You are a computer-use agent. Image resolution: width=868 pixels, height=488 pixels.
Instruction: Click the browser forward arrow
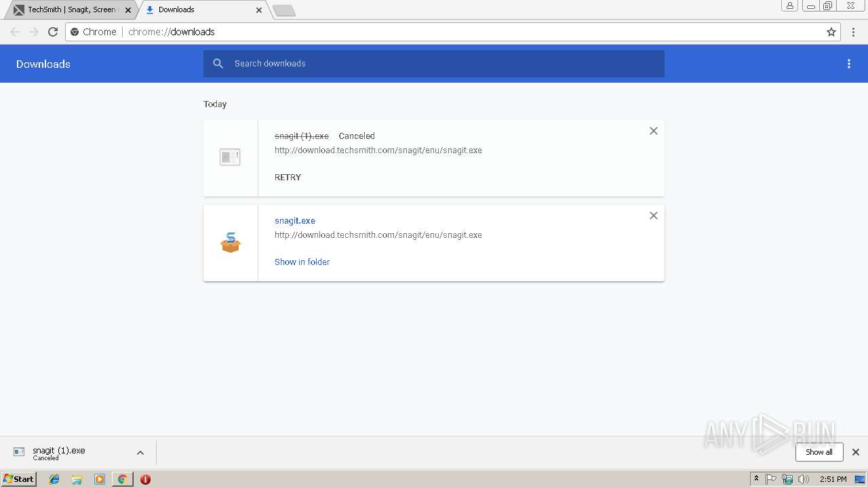coord(34,32)
